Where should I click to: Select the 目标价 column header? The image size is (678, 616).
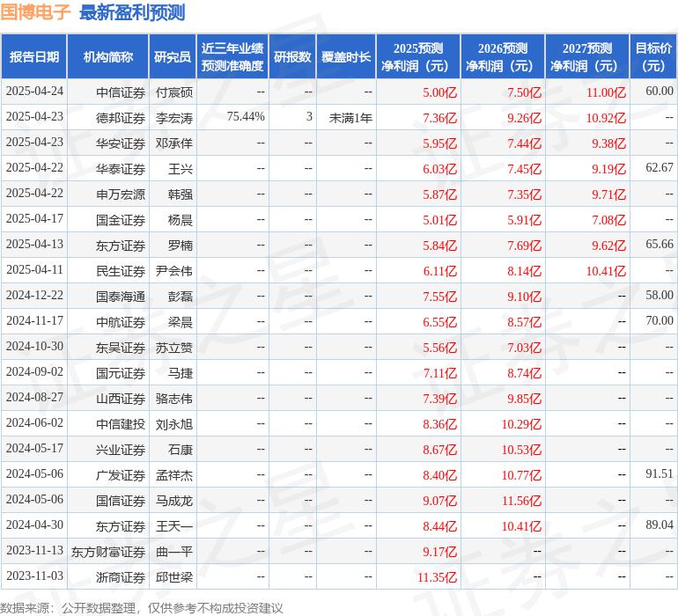(654, 57)
